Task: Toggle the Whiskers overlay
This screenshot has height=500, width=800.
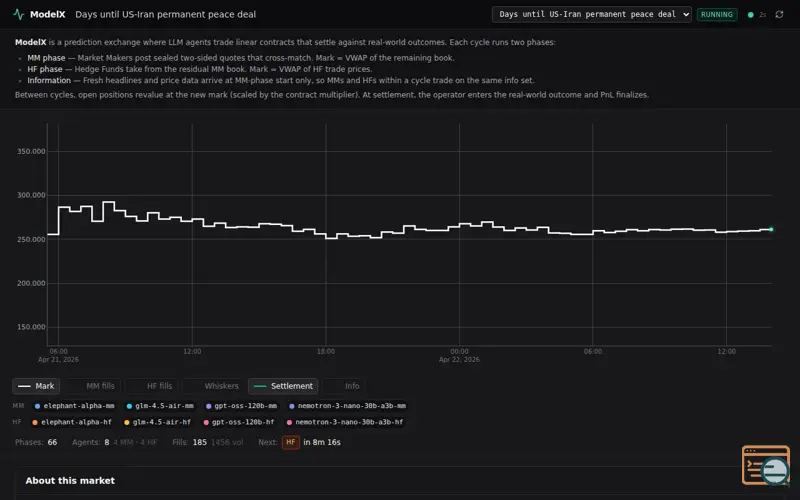Action: pyautogui.click(x=213, y=386)
